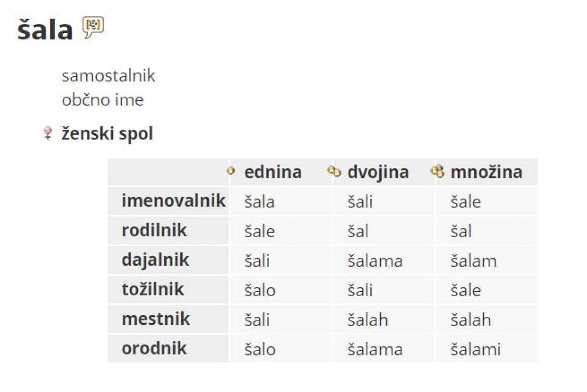Click the speech bubble icon beside šala
Image resolution: width=587 pixels, height=392 pixels.
[x=93, y=27]
